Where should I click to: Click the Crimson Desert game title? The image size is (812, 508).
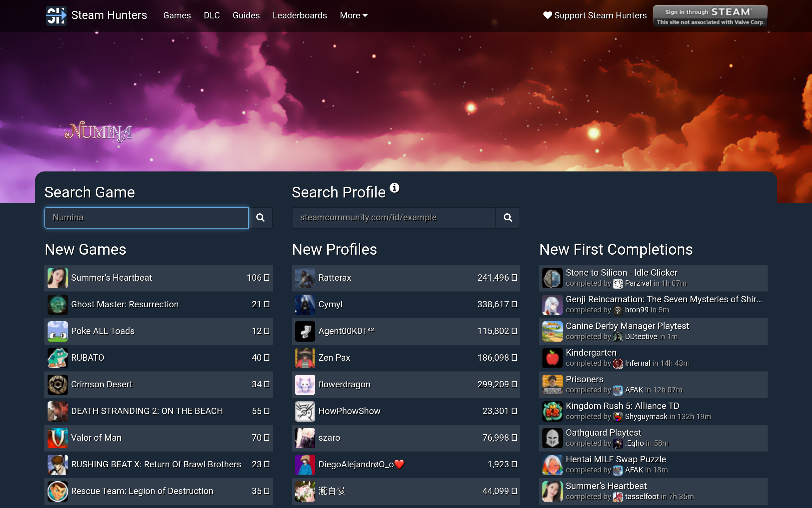pos(102,384)
